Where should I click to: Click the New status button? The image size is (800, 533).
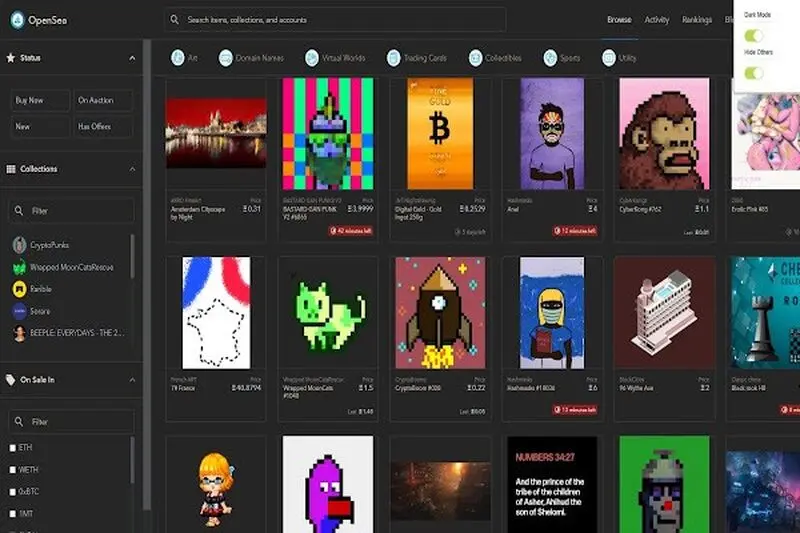pyautogui.click(x=40, y=126)
